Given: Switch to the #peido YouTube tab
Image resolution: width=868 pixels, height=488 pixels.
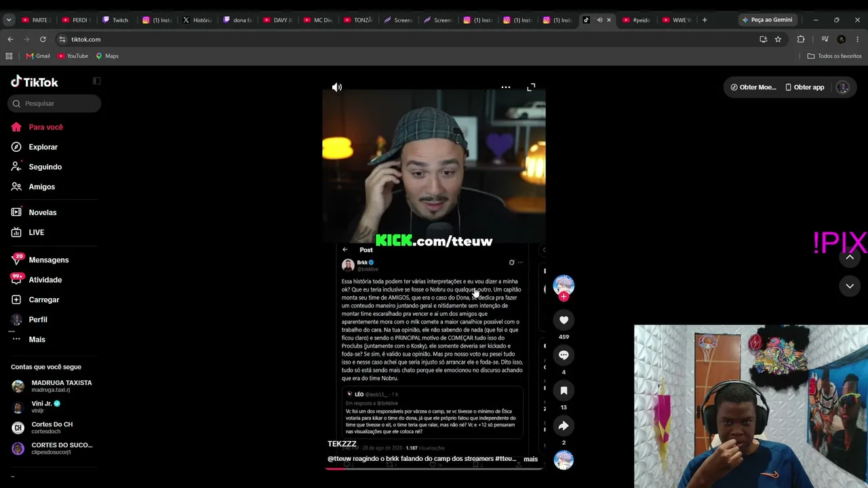Looking at the screenshot, I should [x=636, y=20].
